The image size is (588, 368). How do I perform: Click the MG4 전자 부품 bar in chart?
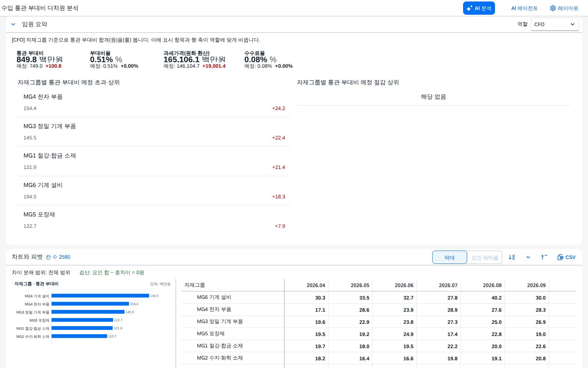tap(90, 304)
